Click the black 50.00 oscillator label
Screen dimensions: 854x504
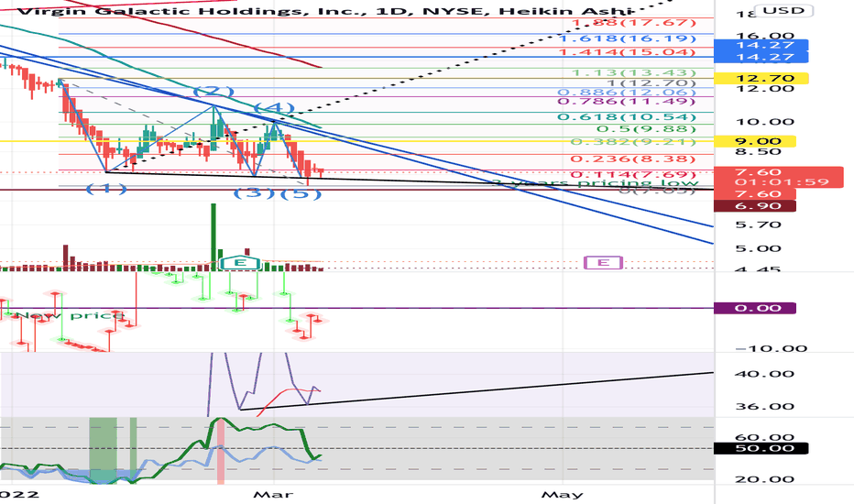(x=761, y=448)
